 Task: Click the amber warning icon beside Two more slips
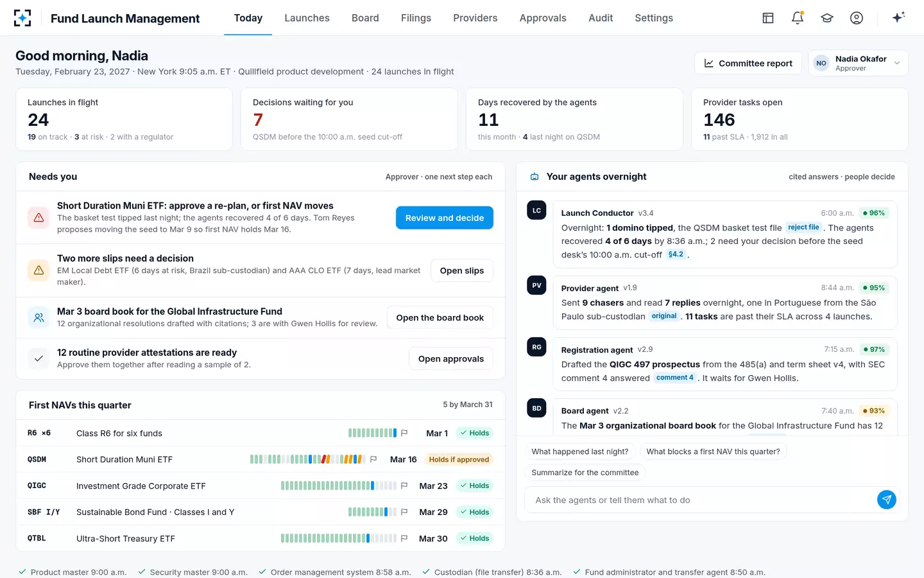pyautogui.click(x=38, y=270)
